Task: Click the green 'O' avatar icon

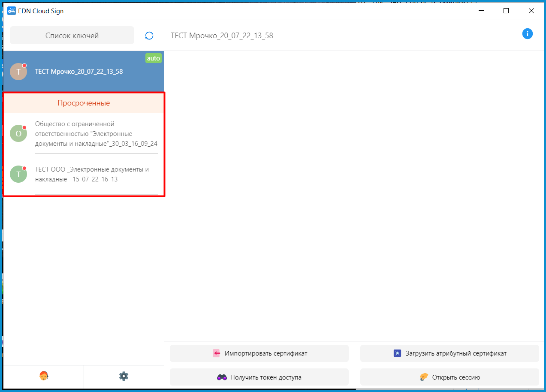Action: point(18,133)
